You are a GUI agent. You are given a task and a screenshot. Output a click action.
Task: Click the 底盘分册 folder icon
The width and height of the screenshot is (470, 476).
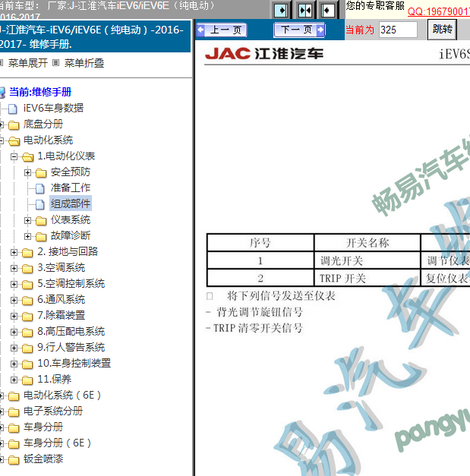point(14,125)
